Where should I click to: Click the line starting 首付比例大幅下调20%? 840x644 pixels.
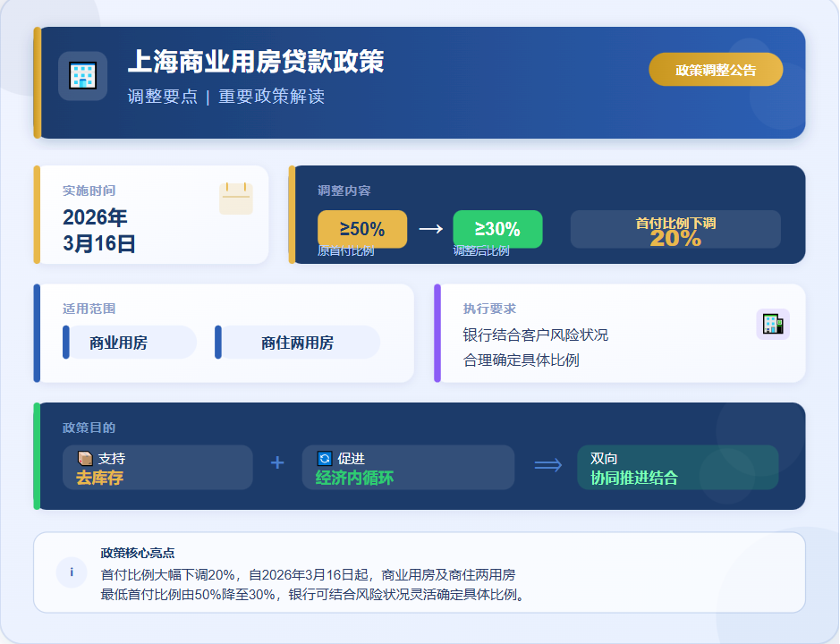tap(308, 575)
